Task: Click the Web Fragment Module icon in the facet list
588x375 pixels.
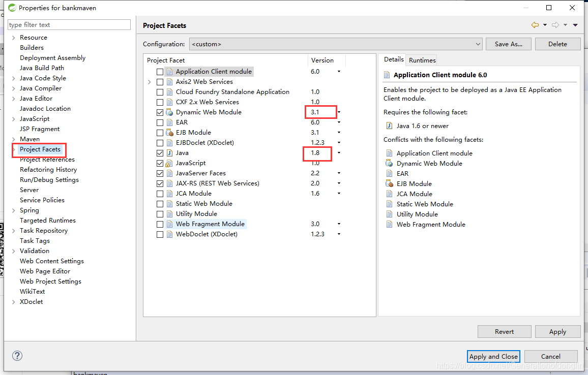Action: point(169,224)
